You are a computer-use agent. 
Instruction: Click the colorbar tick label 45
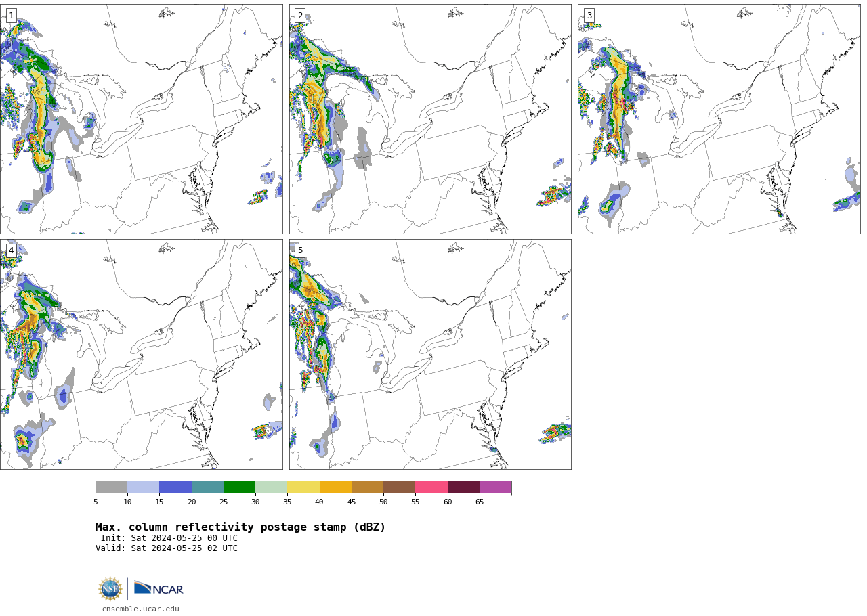click(352, 502)
